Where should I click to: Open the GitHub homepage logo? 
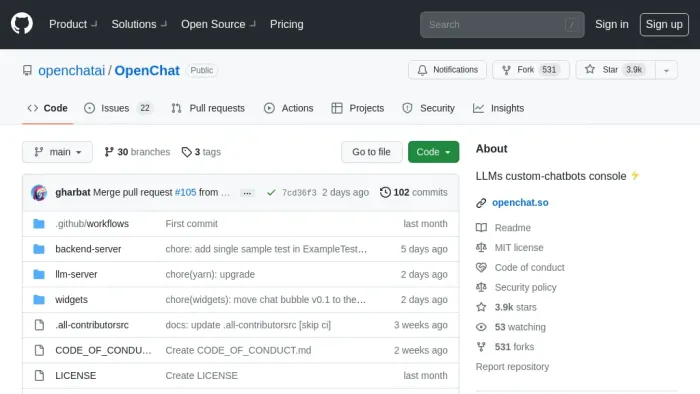coord(22,24)
